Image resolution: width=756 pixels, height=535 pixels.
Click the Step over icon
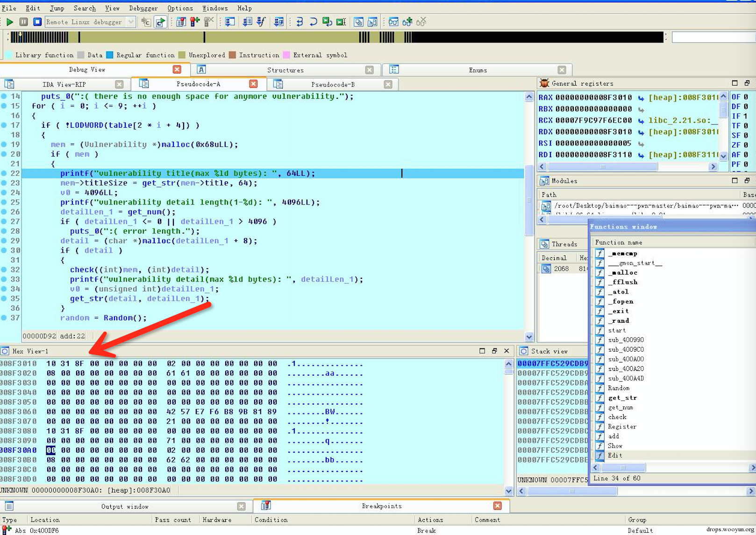point(313,22)
